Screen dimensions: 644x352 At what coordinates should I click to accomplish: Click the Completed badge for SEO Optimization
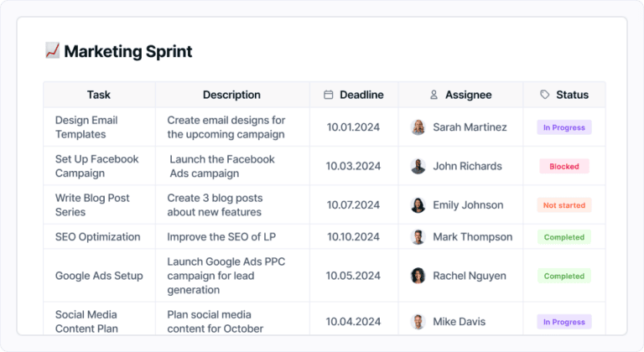tap(563, 237)
